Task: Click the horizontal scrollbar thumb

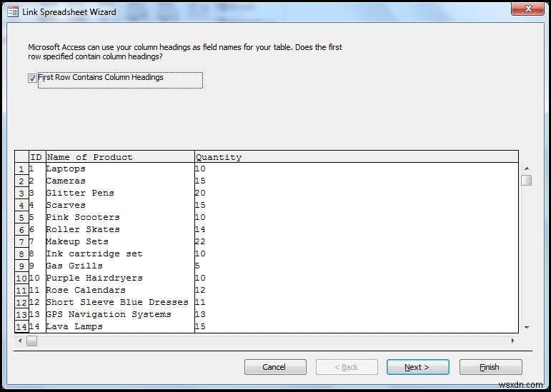Action: pyautogui.click(x=31, y=341)
